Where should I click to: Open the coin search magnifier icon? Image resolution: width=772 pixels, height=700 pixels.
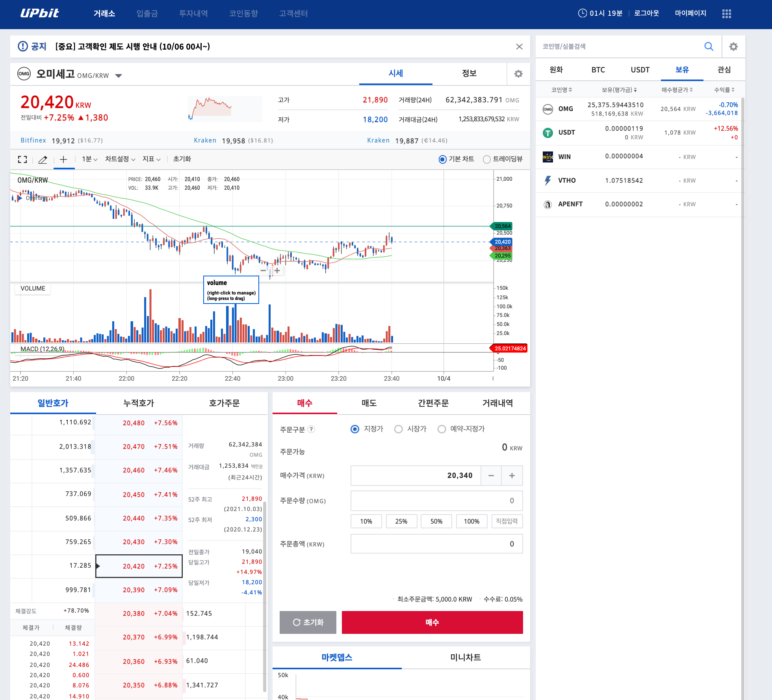pyautogui.click(x=709, y=46)
